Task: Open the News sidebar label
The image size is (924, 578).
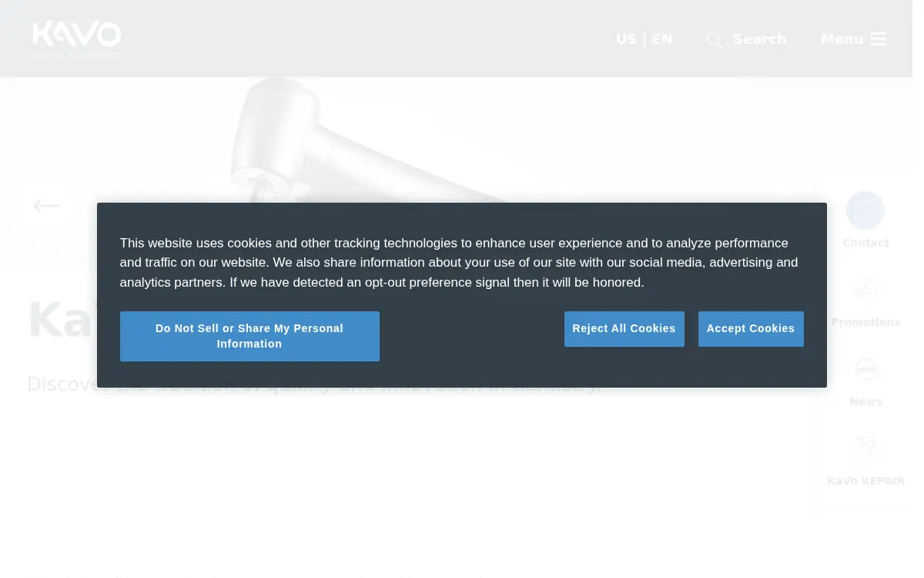Action: click(865, 402)
